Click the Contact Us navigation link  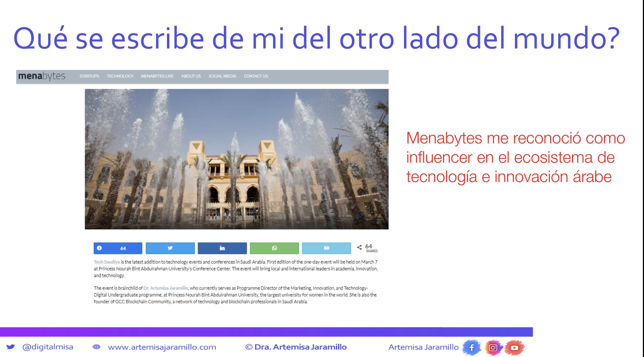[256, 76]
